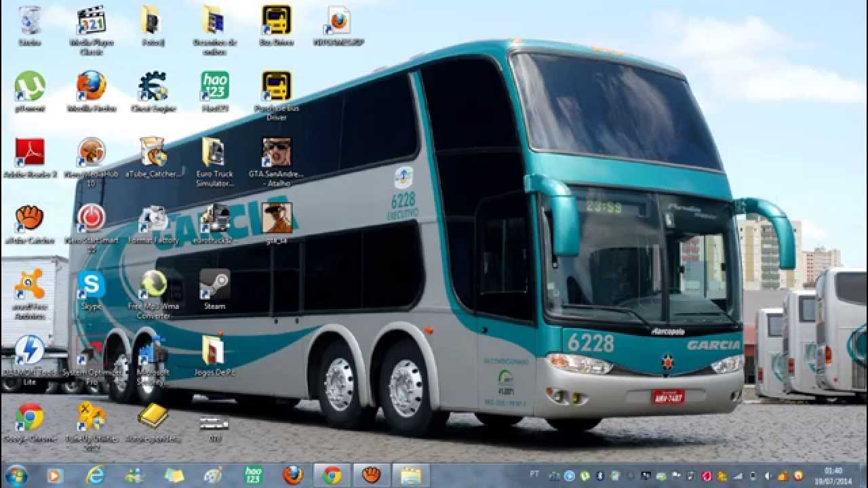
Task: Open the Firefox HTML document icon
Action: [338, 26]
